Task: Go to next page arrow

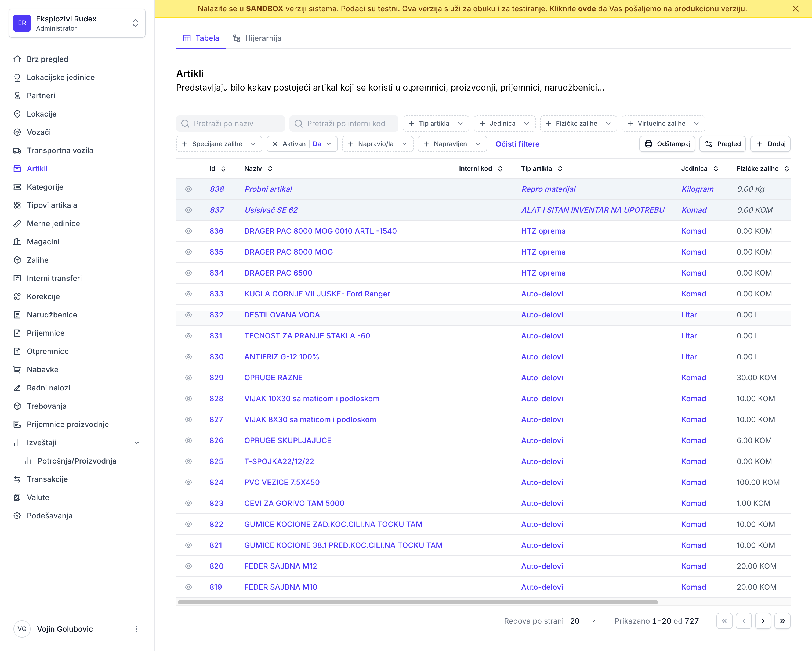Action: (x=763, y=621)
